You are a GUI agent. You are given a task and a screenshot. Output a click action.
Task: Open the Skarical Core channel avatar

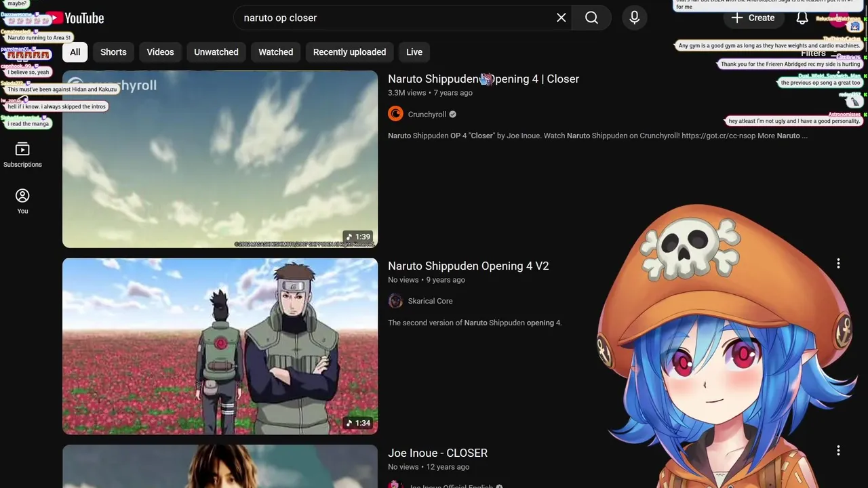(395, 301)
